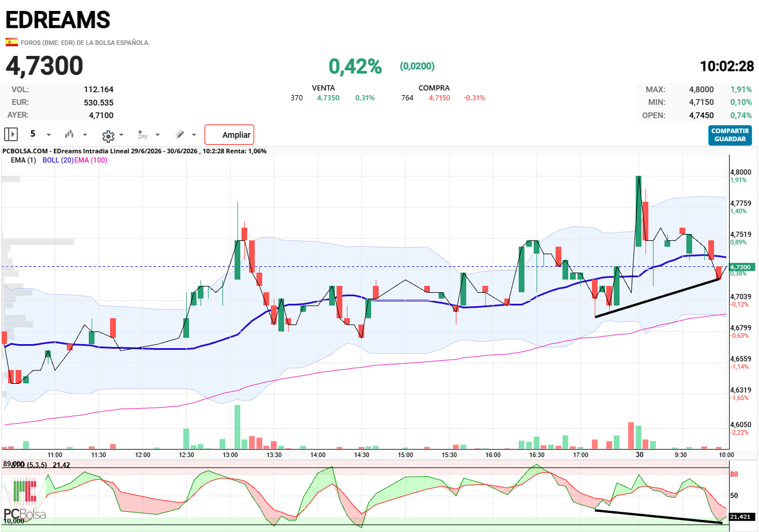
Task: Click the current price tag 4,7300 on axis
Action: coord(741,267)
